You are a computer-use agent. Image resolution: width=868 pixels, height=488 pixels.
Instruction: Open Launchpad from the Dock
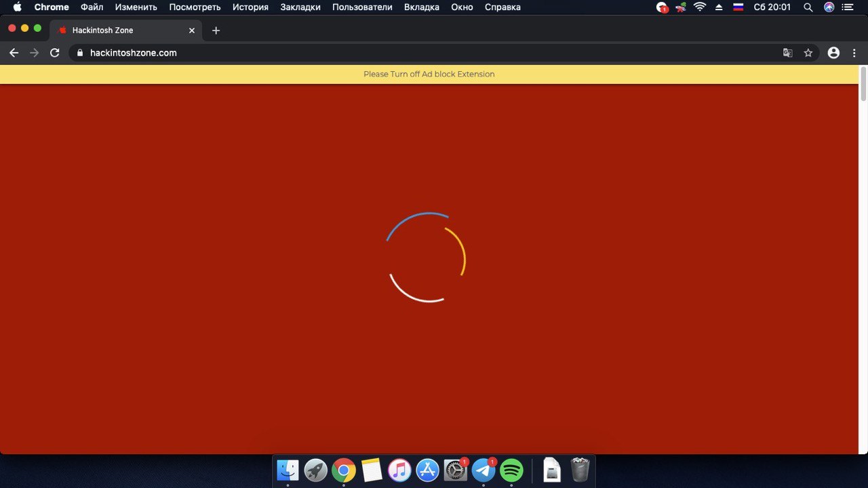coord(316,470)
